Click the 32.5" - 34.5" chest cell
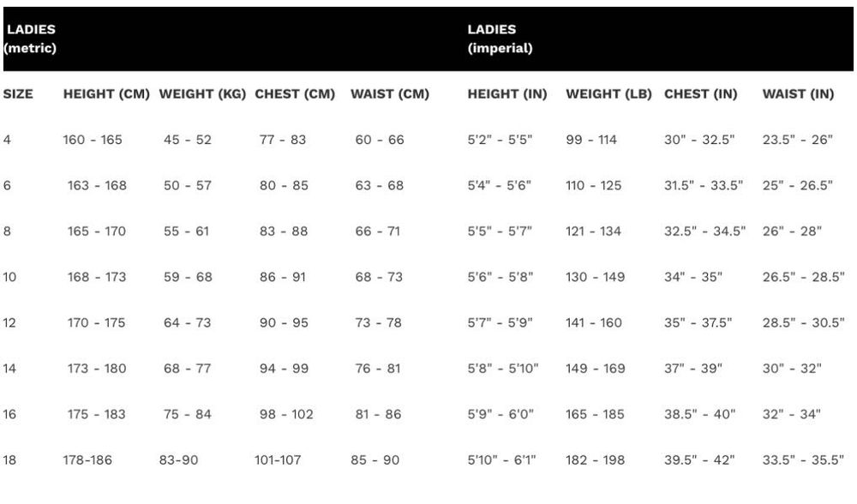The height and width of the screenshot is (504, 857). [704, 231]
